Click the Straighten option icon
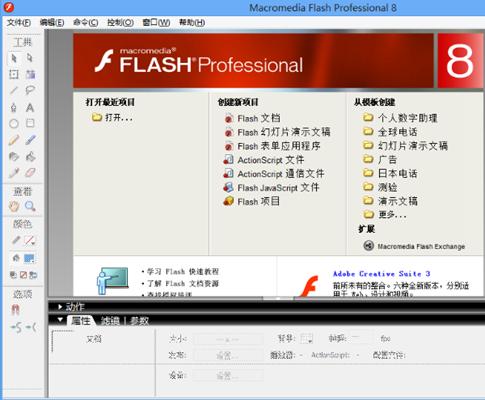This screenshot has width=485, height=400. 31,327
